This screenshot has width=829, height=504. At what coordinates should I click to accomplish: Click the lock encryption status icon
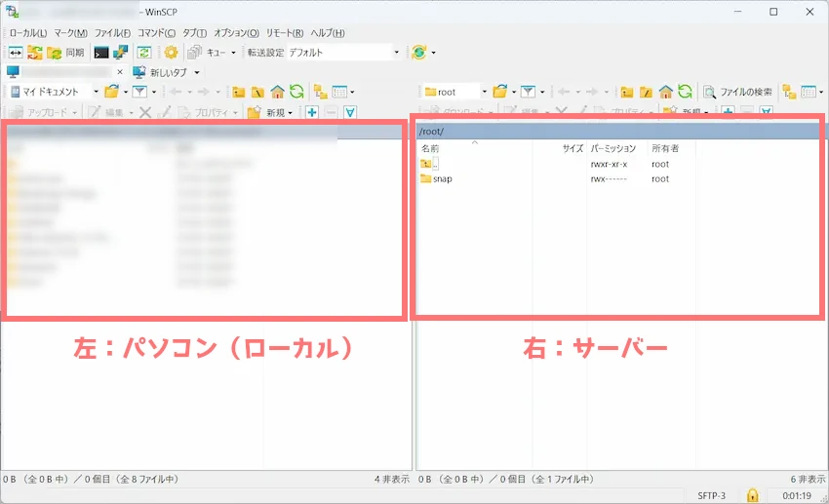click(752, 495)
